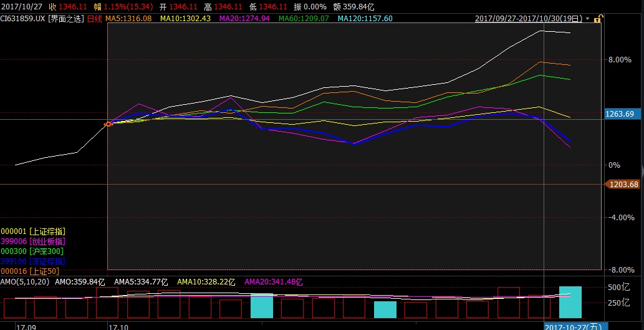The height and width of the screenshot is (330, 644).
Task: Click the orange circle start marker
Action: click(108, 124)
